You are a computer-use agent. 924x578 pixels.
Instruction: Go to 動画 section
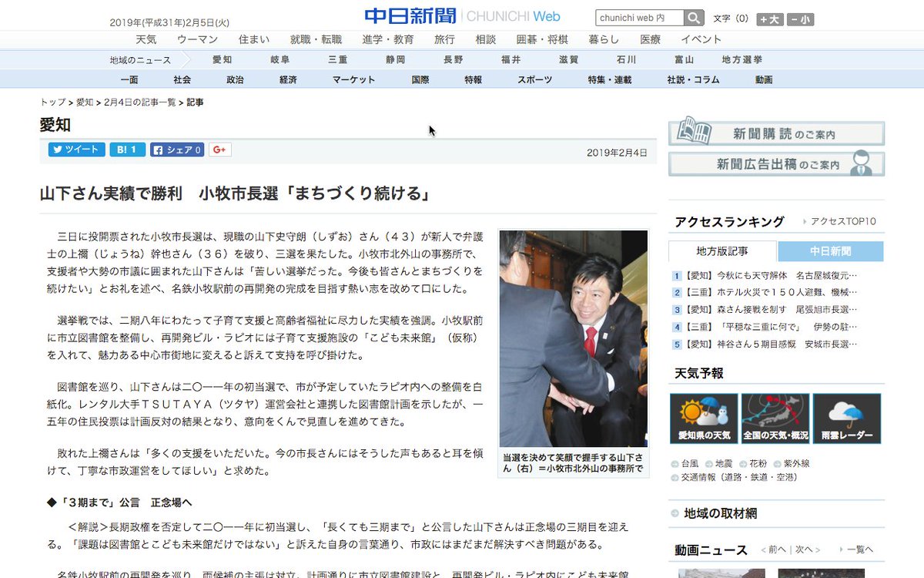[764, 79]
